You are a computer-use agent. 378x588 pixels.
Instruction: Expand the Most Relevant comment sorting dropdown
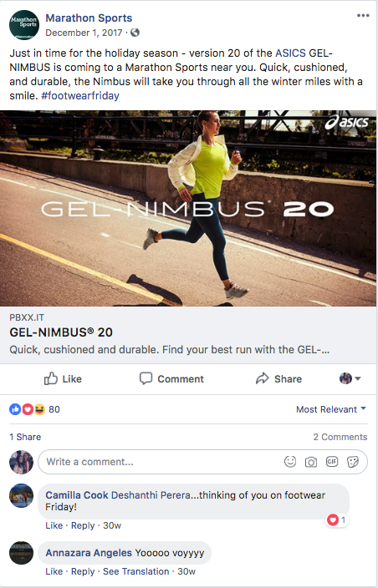(x=330, y=409)
